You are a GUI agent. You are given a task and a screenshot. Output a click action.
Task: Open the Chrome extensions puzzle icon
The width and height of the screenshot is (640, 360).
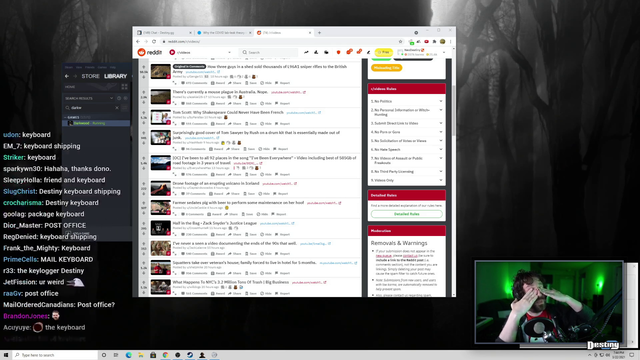point(434,42)
